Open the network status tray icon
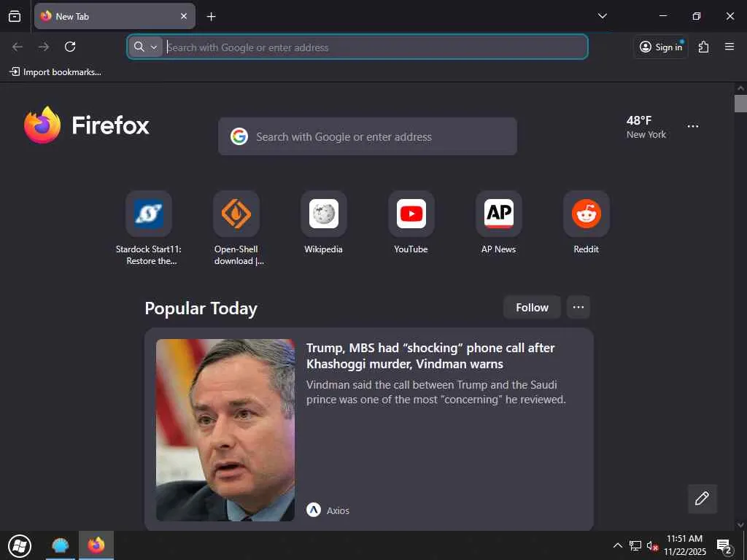Viewport: 747px width, 560px height. point(635,545)
